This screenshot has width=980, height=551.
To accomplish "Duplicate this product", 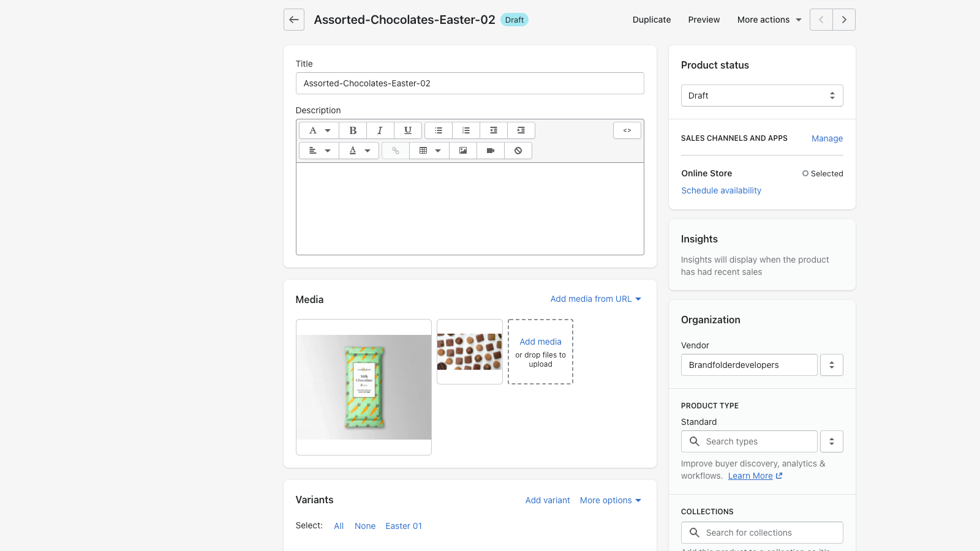I will 652,20.
